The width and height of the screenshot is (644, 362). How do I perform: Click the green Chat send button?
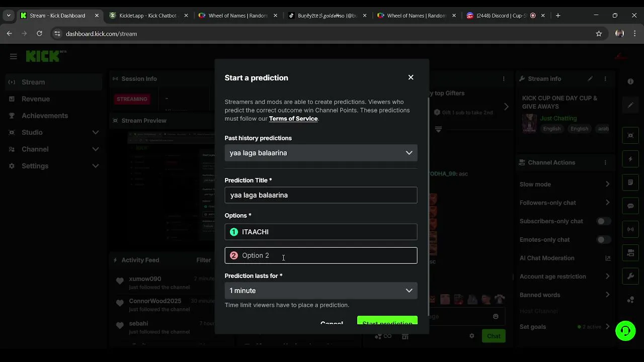[x=494, y=336]
